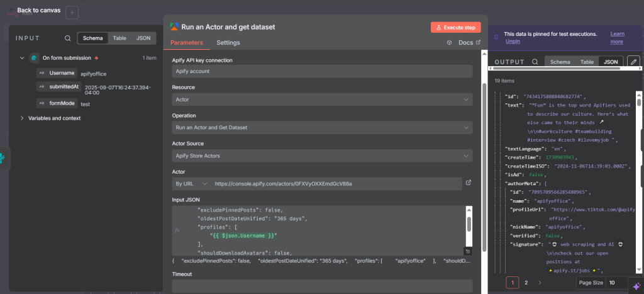Expand Variables and context section
Viewport: 644px width, 294px height.
[x=22, y=118]
